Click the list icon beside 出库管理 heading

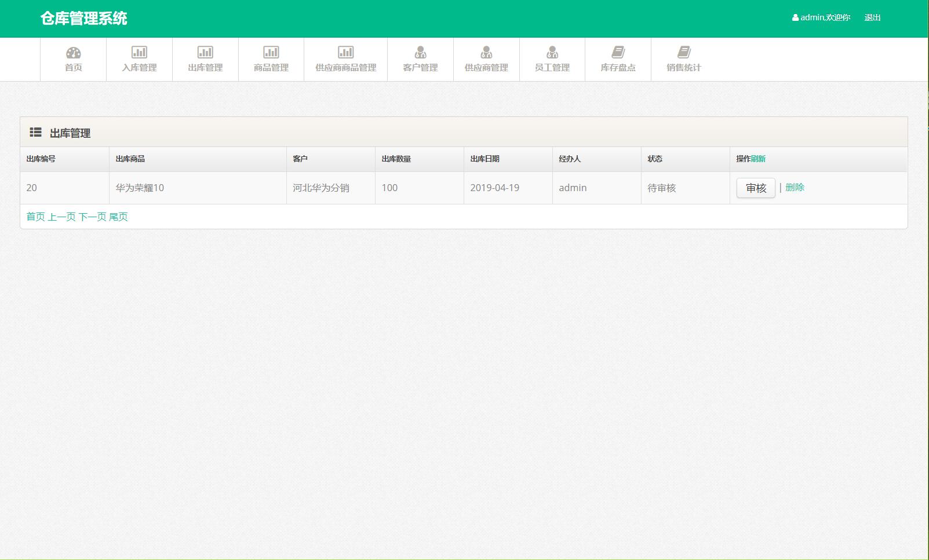(x=35, y=133)
